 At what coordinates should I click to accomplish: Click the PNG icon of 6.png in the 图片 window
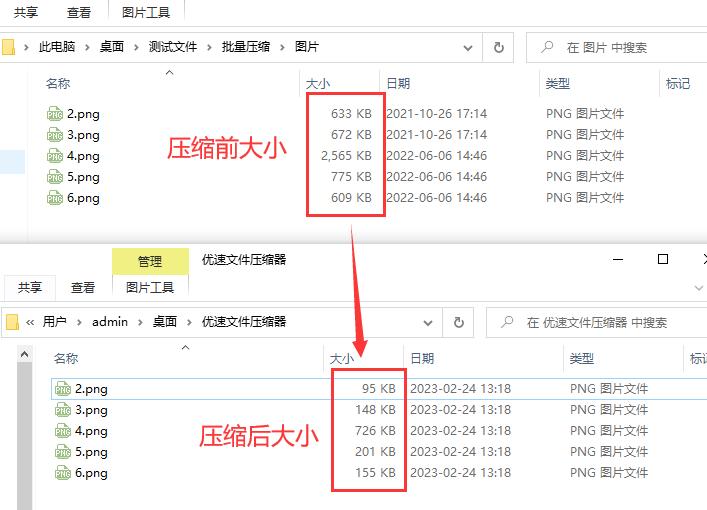point(55,198)
